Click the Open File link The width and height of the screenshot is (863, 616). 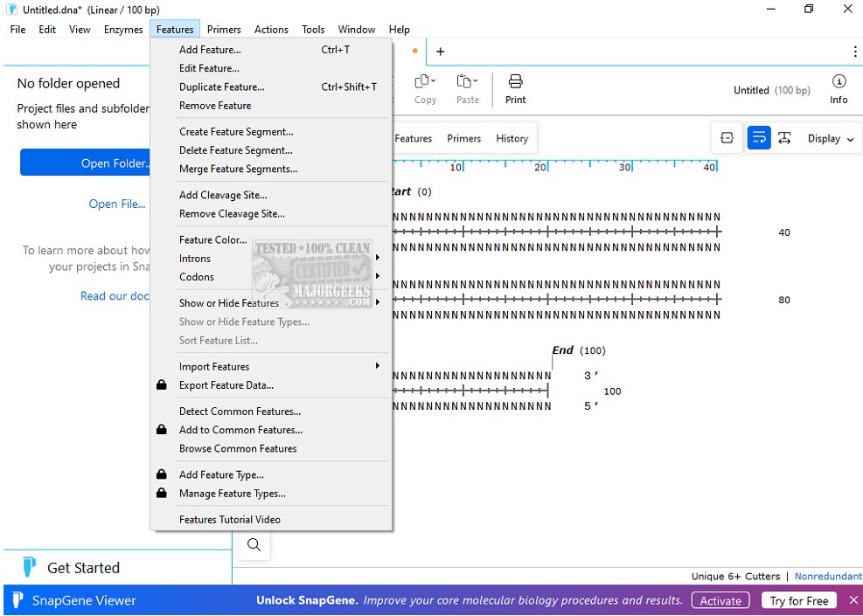click(x=117, y=204)
